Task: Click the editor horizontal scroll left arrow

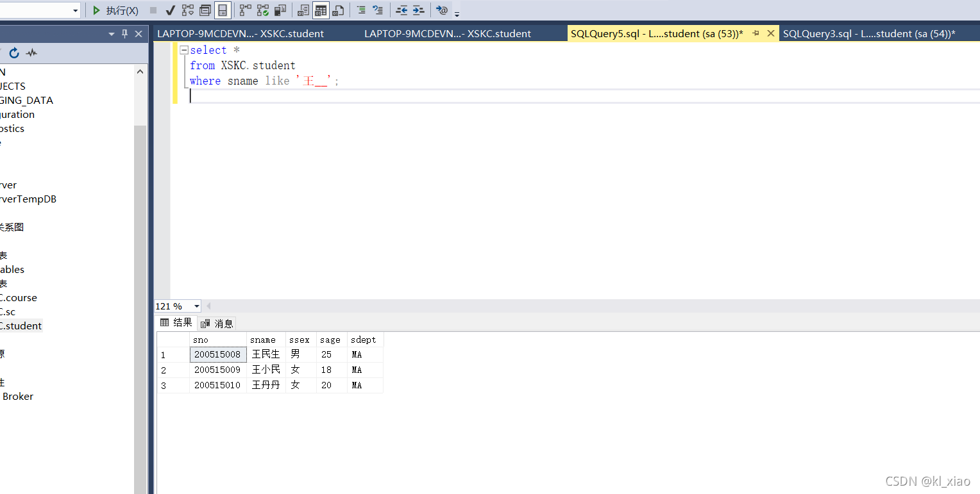Action: pyautogui.click(x=208, y=306)
